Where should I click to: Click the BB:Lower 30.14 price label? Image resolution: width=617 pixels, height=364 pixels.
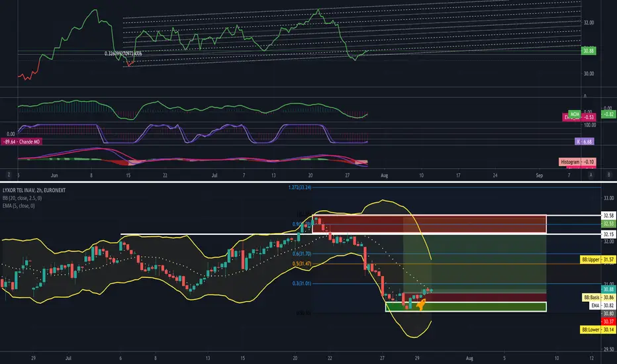point(598,330)
